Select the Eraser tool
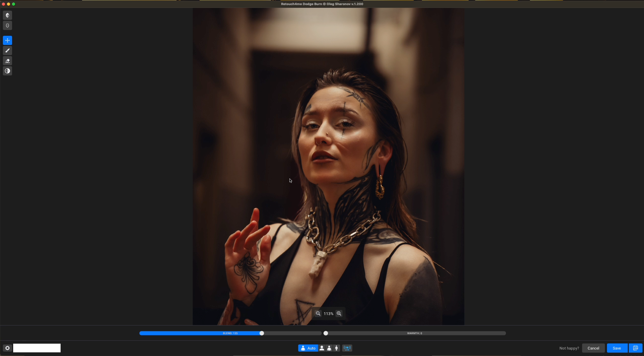Viewport: 644px width, 356px height. pyautogui.click(x=8, y=61)
